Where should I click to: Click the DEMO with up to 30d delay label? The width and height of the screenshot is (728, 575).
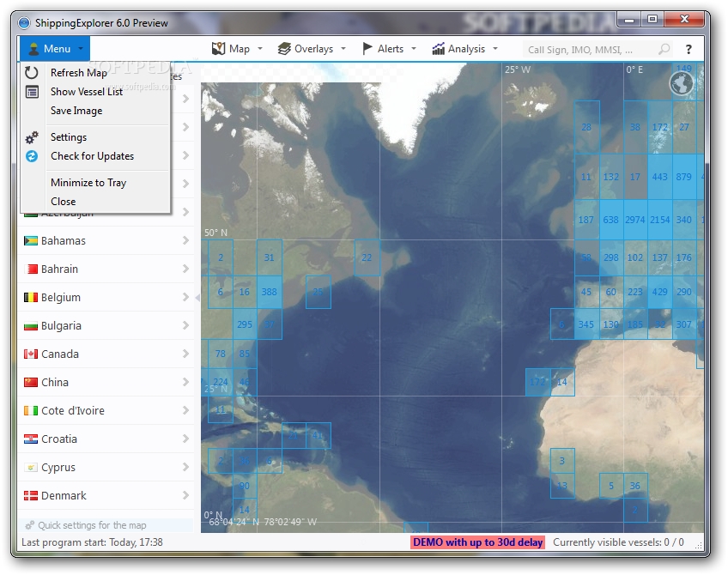pyautogui.click(x=477, y=542)
